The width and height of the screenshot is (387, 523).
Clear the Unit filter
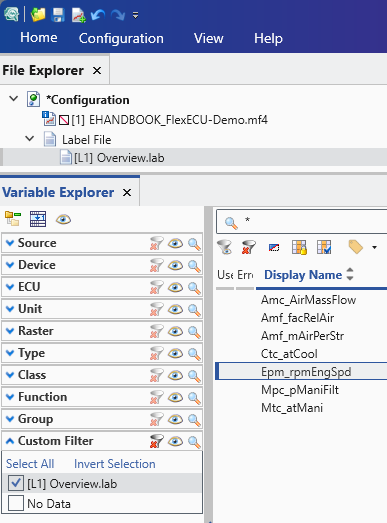coord(156,310)
